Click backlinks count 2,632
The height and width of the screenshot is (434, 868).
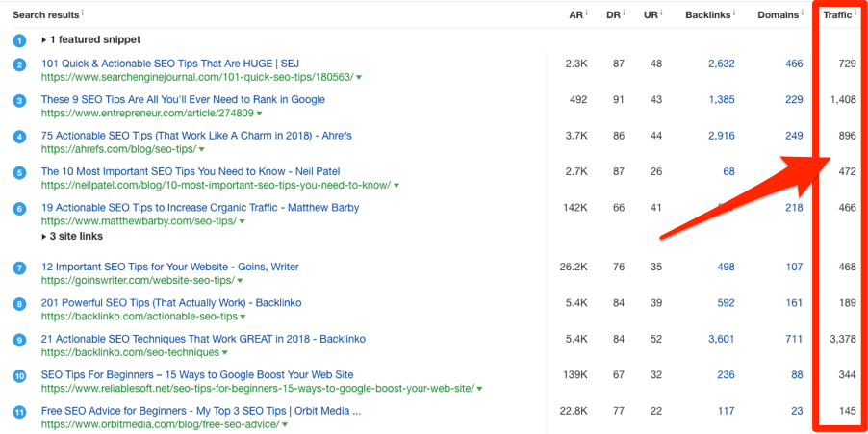(x=722, y=64)
